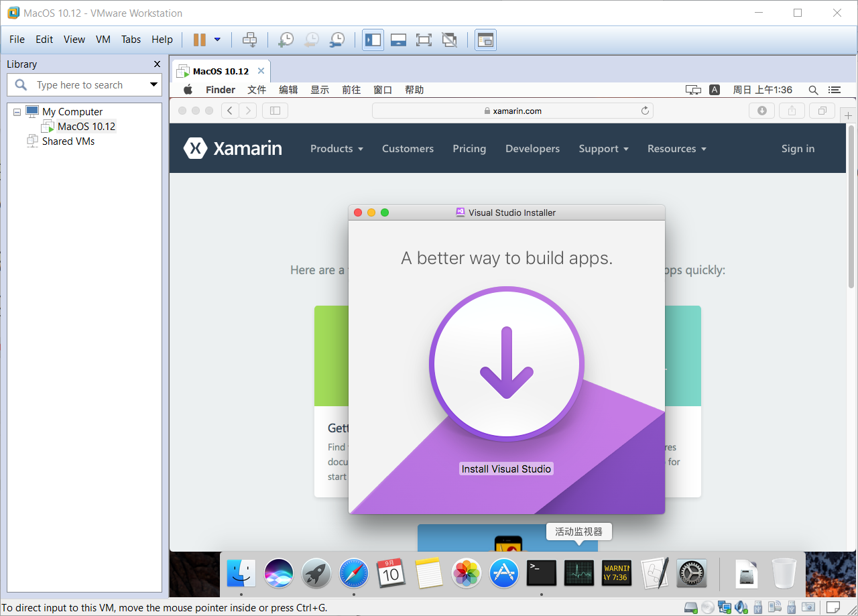858x616 pixels.
Task: Toggle the Safari sidebar button
Action: pyautogui.click(x=275, y=111)
